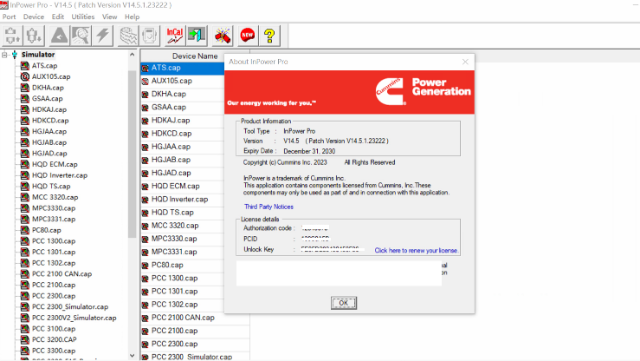The width and height of the screenshot is (640, 361).
Task: Select PCC 2100 CAN.cap in the tree
Action: pos(62,274)
